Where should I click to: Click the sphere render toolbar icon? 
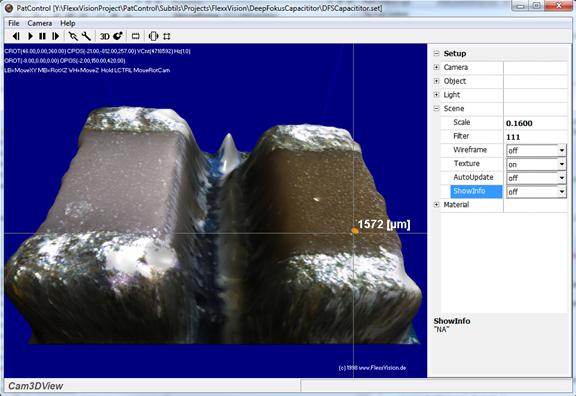click(118, 36)
